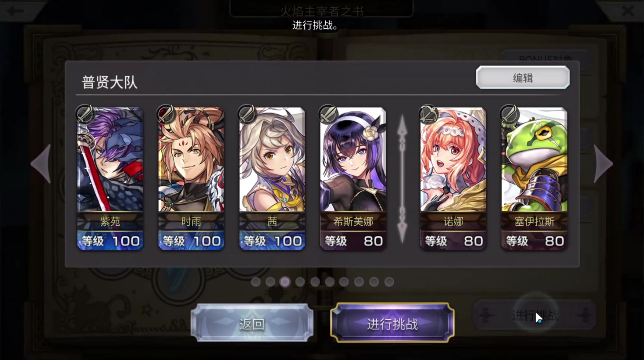This screenshot has height=360, width=644.
Task: Click the weapon icon on 塞伊拉斯's card
Action: [x=509, y=114]
